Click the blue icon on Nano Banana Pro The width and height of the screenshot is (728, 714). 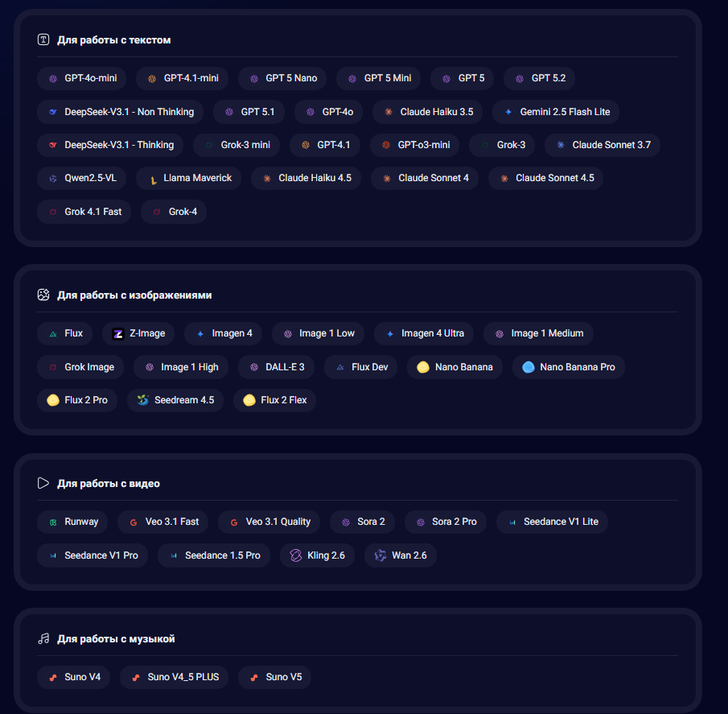(x=528, y=366)
